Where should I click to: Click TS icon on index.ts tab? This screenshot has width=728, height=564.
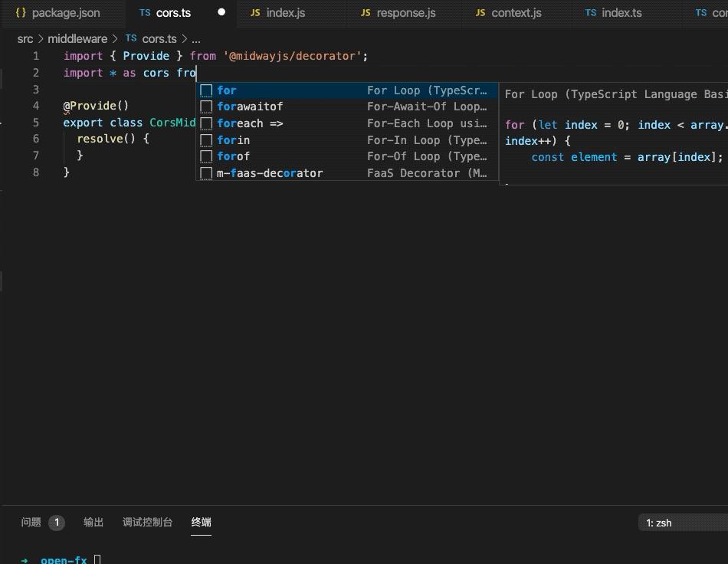pos(591,13)
